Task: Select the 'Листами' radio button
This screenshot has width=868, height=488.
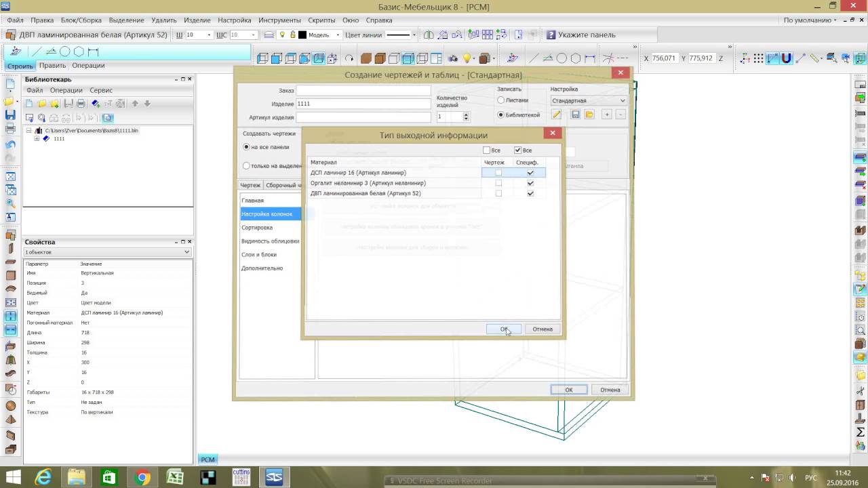Action: [501, 100]
